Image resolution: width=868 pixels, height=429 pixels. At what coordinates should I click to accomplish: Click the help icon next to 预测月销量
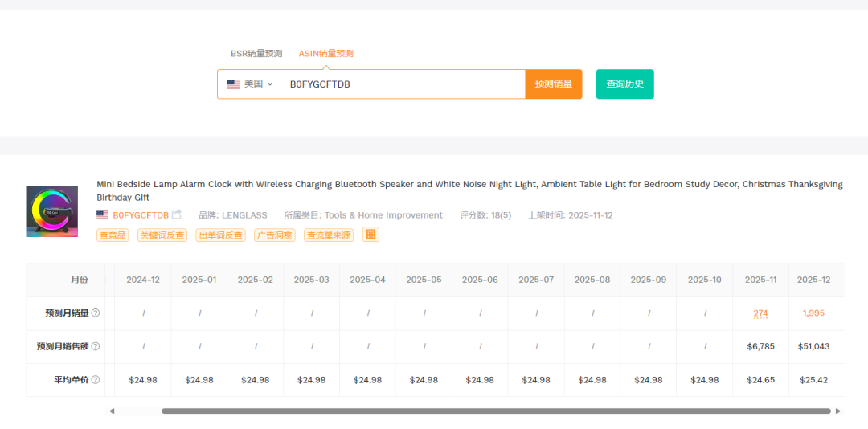click(96, 313)
